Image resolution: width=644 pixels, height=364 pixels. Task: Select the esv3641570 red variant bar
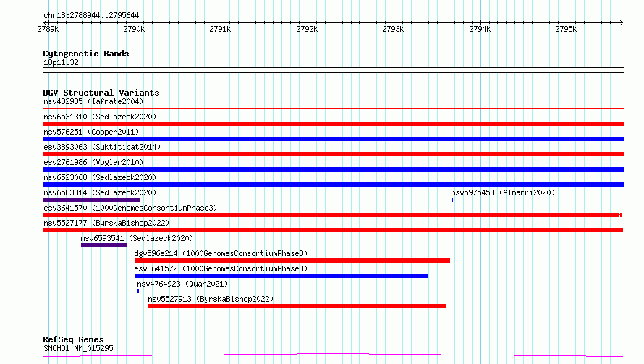(x=332, y=215)
